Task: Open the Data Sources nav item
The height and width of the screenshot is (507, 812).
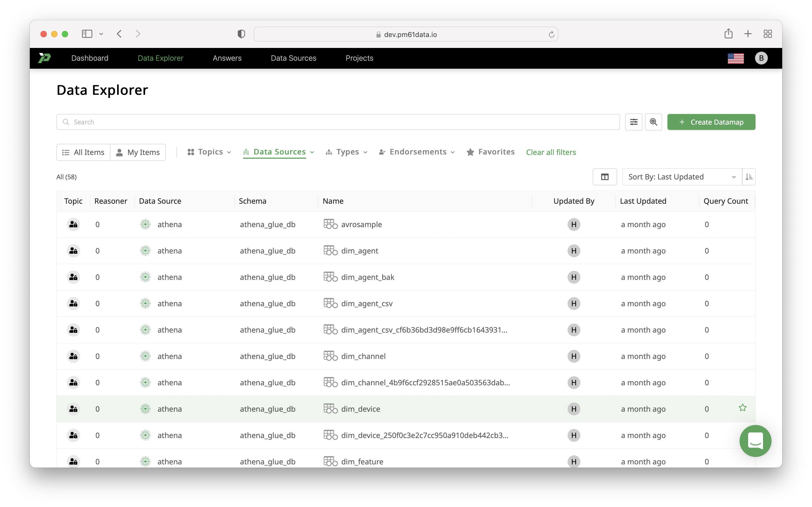Action: coord(293,58)
